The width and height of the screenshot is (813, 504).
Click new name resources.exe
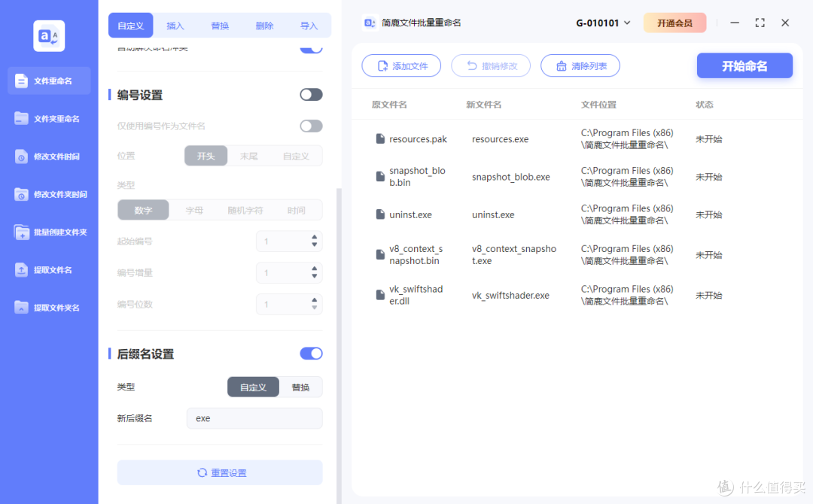point(501,139)
